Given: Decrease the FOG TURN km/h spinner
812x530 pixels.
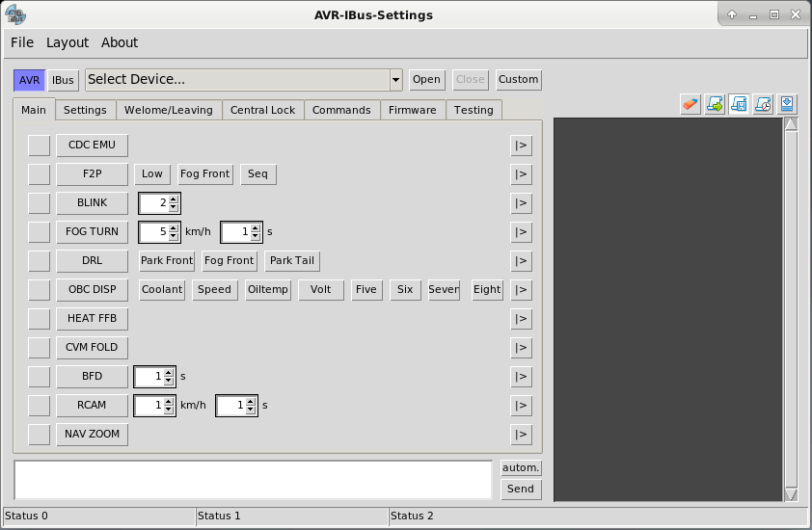Looking at the screenshot, I should (174, 236).
